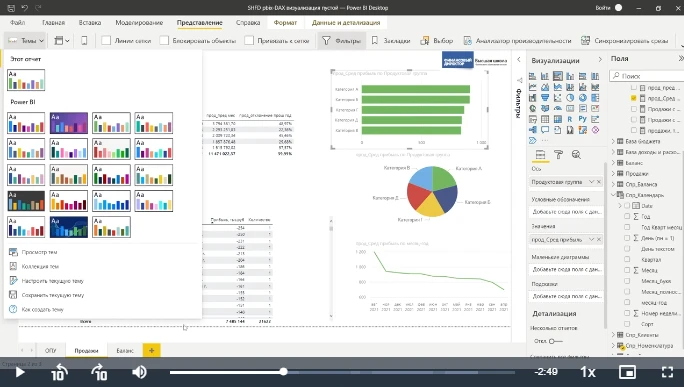This screenshot has width=684, height=387.
Task: Select the treemap visual icon
Action: pyautogui.click(x=595, y=98)
